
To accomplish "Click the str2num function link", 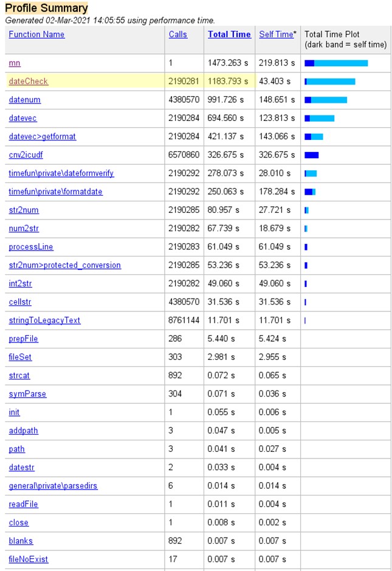I will [24, 210].
